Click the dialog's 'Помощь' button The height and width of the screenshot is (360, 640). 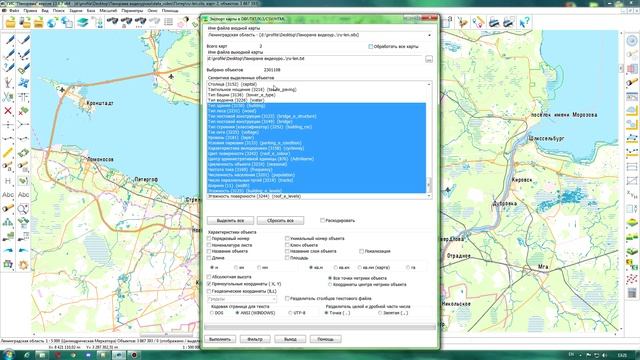point(325,339)
